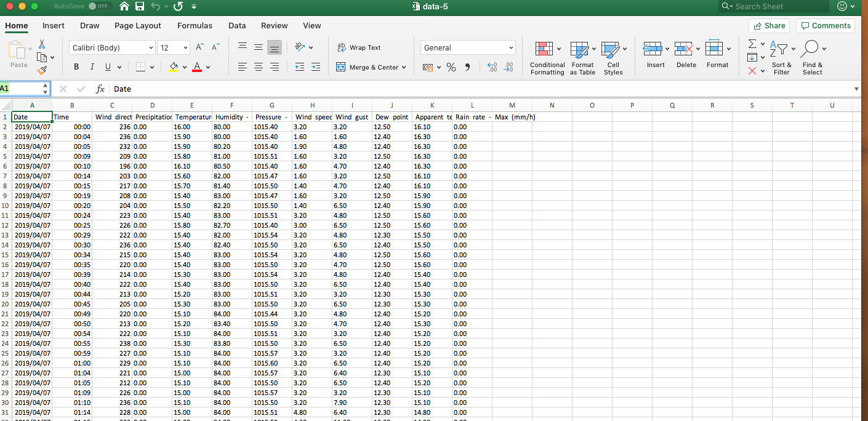Open the Format cells menu
This screenshot has width=868, height=421.
717,55
